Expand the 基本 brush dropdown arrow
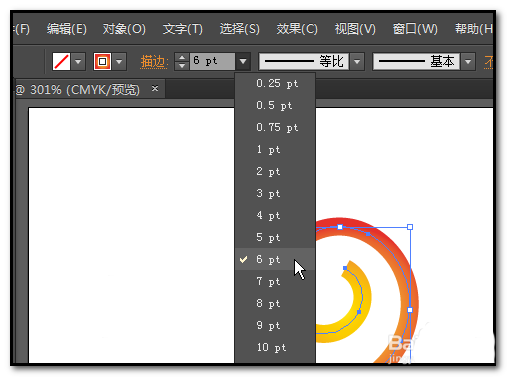507x377 pixels. [468, 61]
